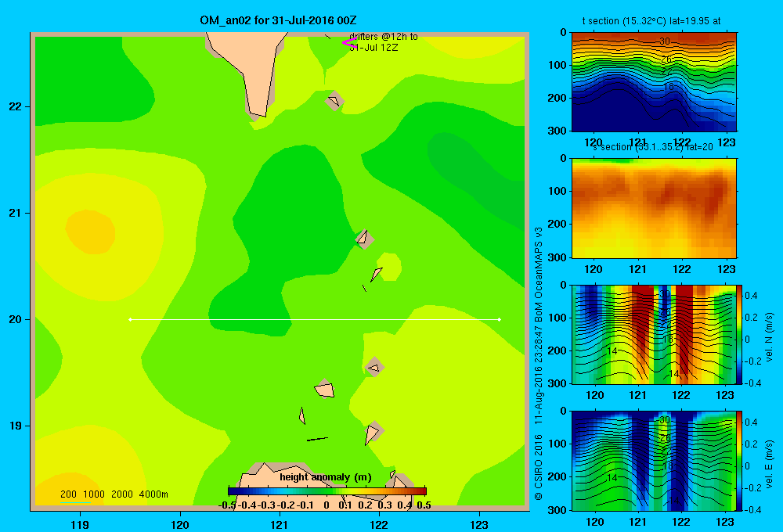Click the '1000' bathymetry legend entry

[x=94, y=494]
